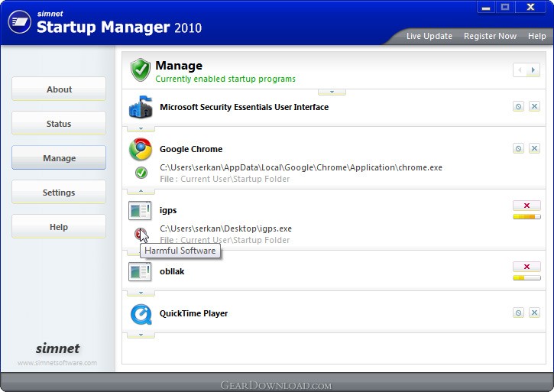Viewport: 554px width, 392px height.
Task: Collapse the Google Chrome details
Action: (x=141, y=191)
